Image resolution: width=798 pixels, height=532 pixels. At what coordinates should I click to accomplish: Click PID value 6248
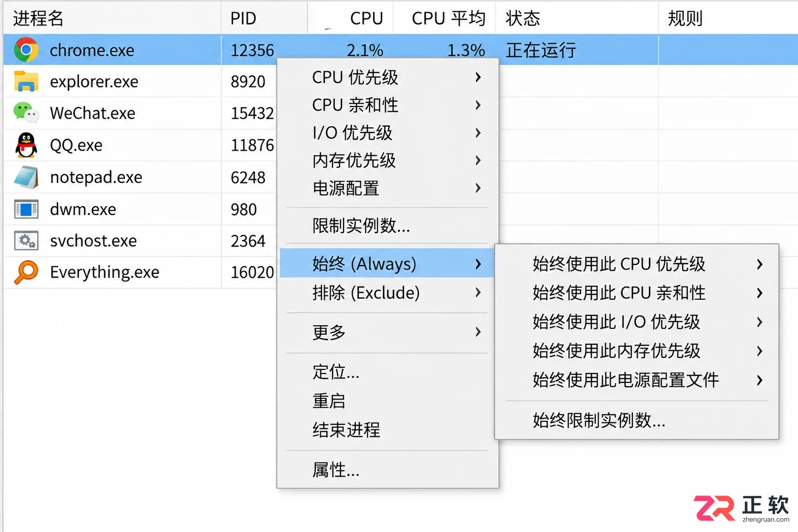pos(248,178)
